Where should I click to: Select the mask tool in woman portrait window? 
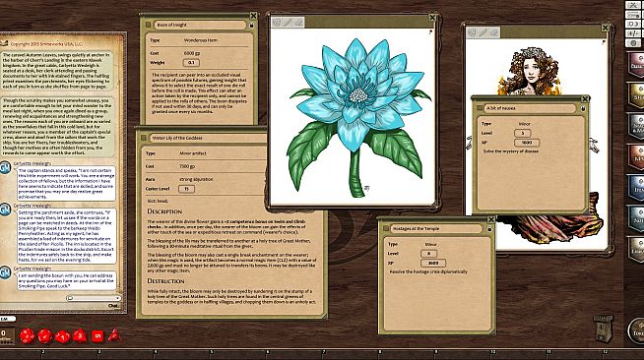coord(473,32)
